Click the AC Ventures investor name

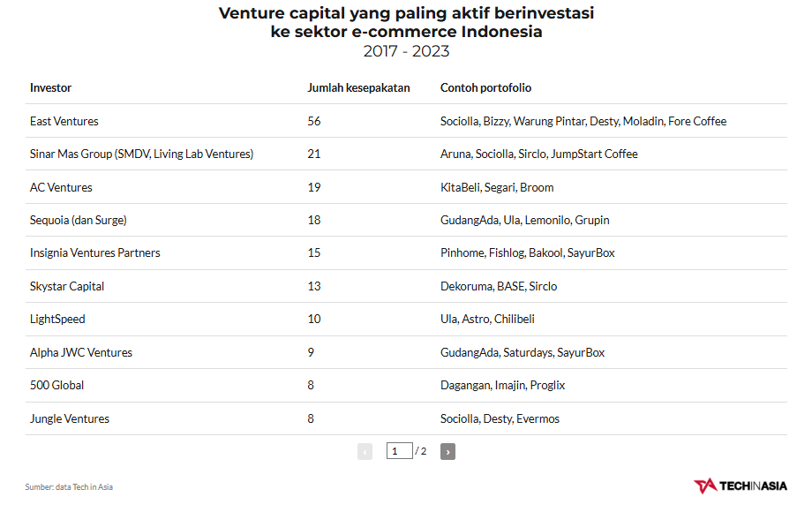click(x=61, y=187)
